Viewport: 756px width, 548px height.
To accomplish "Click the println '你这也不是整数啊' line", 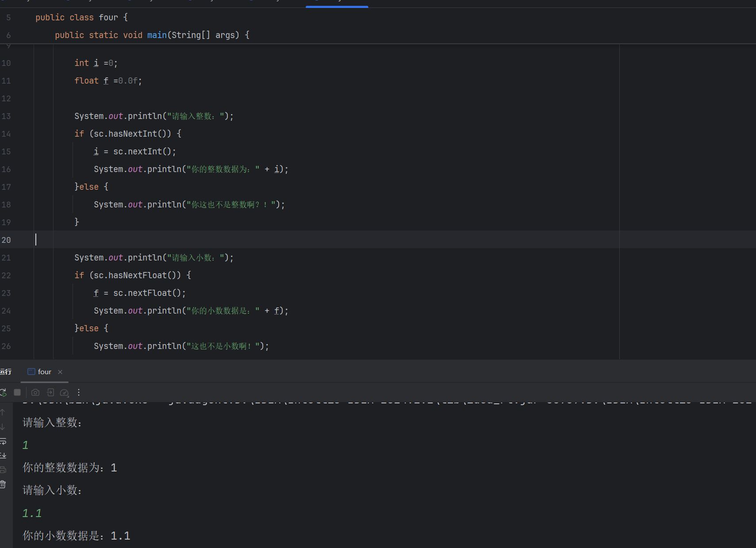I will (189, 205).
